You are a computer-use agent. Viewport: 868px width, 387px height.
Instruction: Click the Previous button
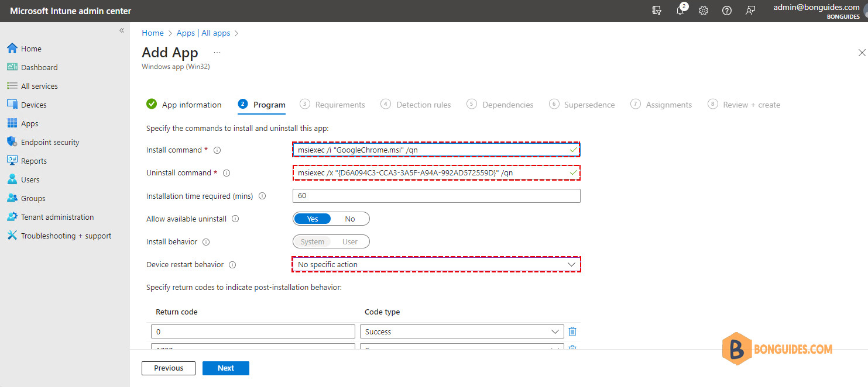[x=169, y=368]
